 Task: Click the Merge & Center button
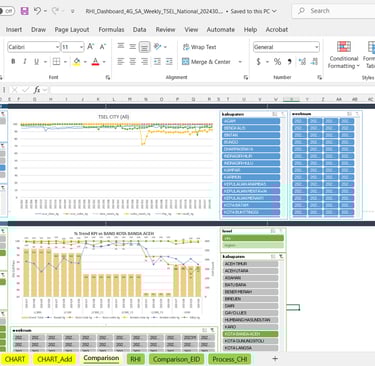pyautogui.click(x=206, y=62)
